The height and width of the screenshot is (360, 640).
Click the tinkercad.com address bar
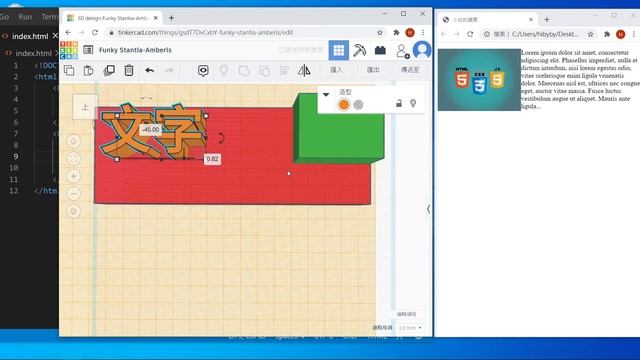point(242,32)
